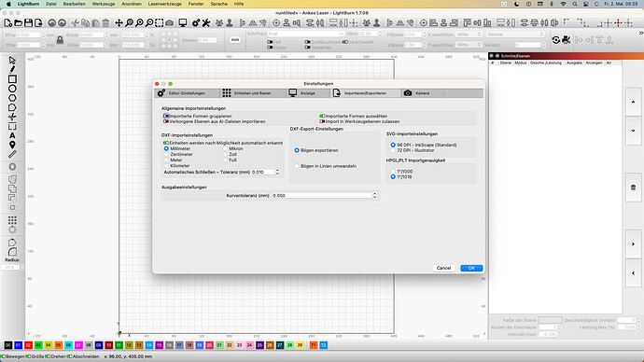The height and width of the screenshot is (362, 644).
Task: Open a file with the folder icon
Action: tap(18, 23)
